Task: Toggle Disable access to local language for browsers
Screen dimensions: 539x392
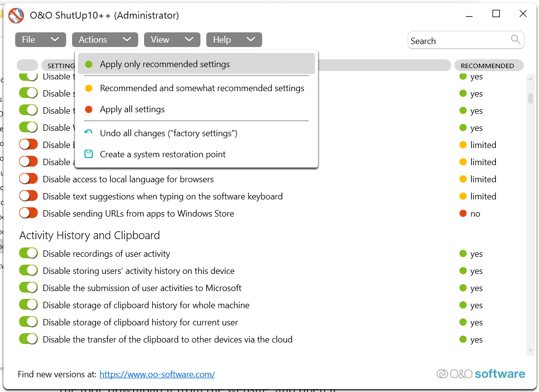Action: pos(28,179)
